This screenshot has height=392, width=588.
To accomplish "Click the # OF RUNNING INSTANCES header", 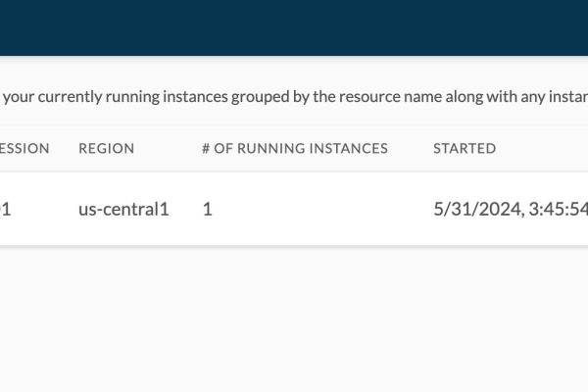I will [295, 149].
